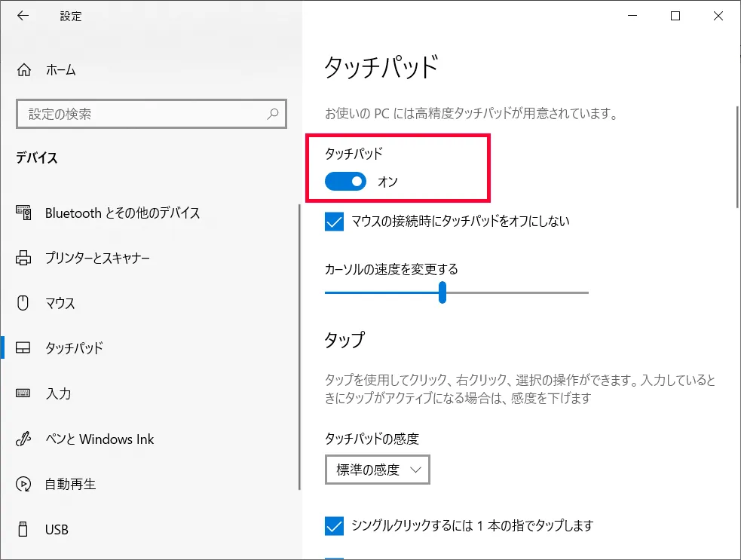Click the タップ section heading
Viewport: 741px width, 560px height.
tap(344, 339)
